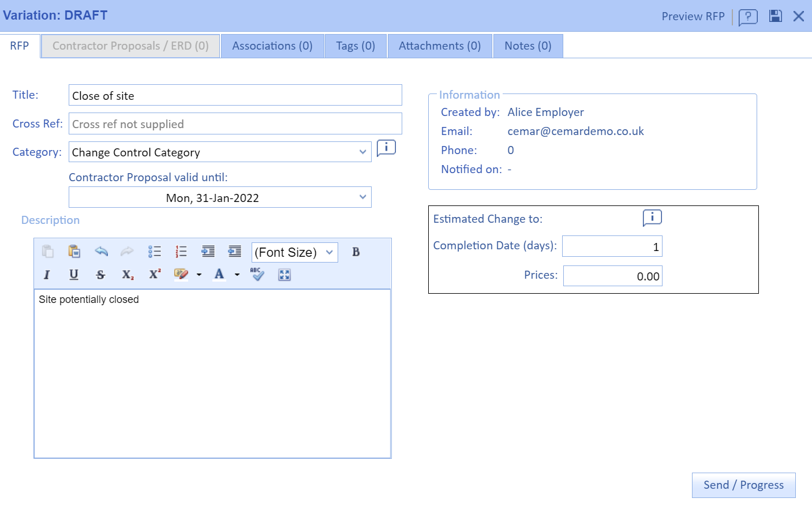Open the Font Size dropdown

[x=294, y=252]
